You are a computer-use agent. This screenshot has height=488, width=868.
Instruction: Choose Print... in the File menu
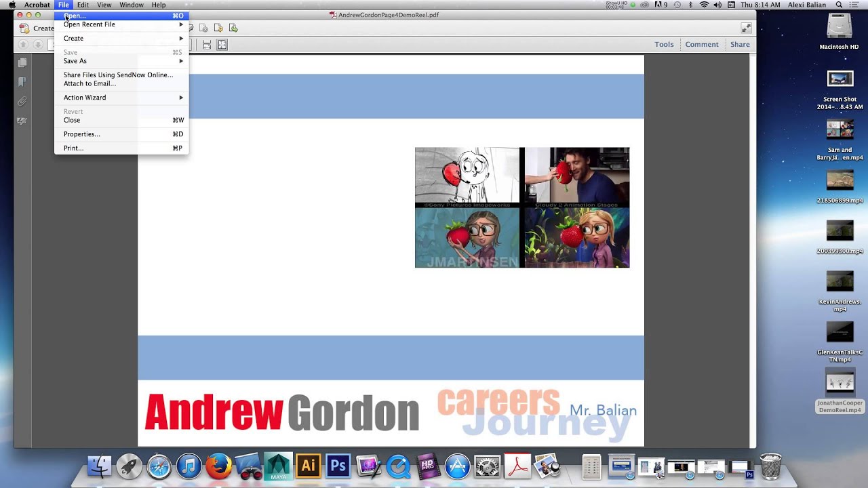(x=121, y=148)
